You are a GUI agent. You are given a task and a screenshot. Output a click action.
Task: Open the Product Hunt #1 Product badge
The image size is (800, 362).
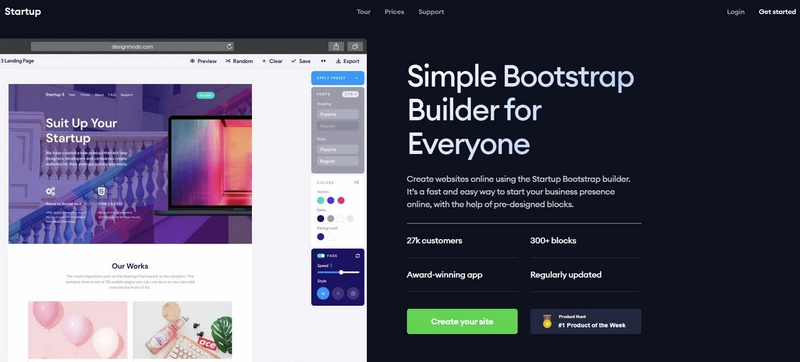(586, 322)
